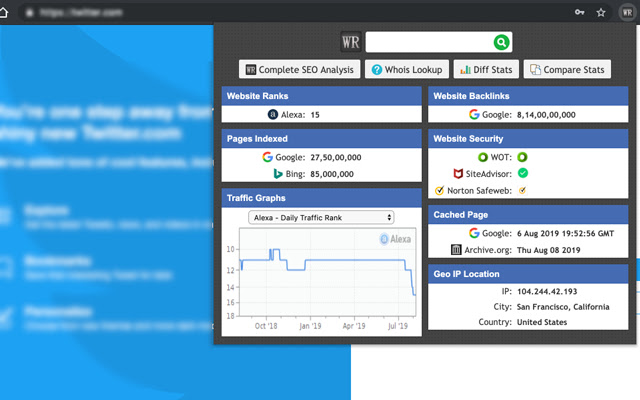
Task: Click the Archive.org building icon
Action: (456, 249)
